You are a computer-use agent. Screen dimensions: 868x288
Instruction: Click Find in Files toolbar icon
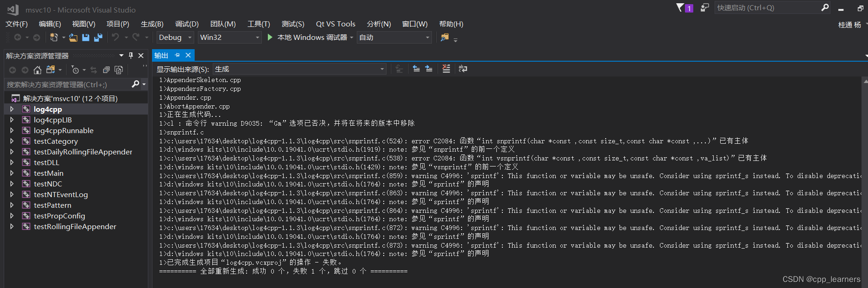tap(444, 38)
